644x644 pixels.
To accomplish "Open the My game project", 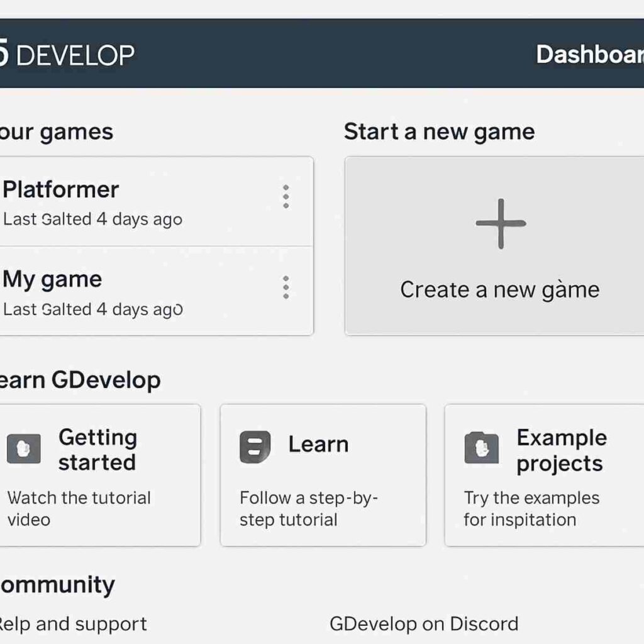I will (x=52, y=280).
